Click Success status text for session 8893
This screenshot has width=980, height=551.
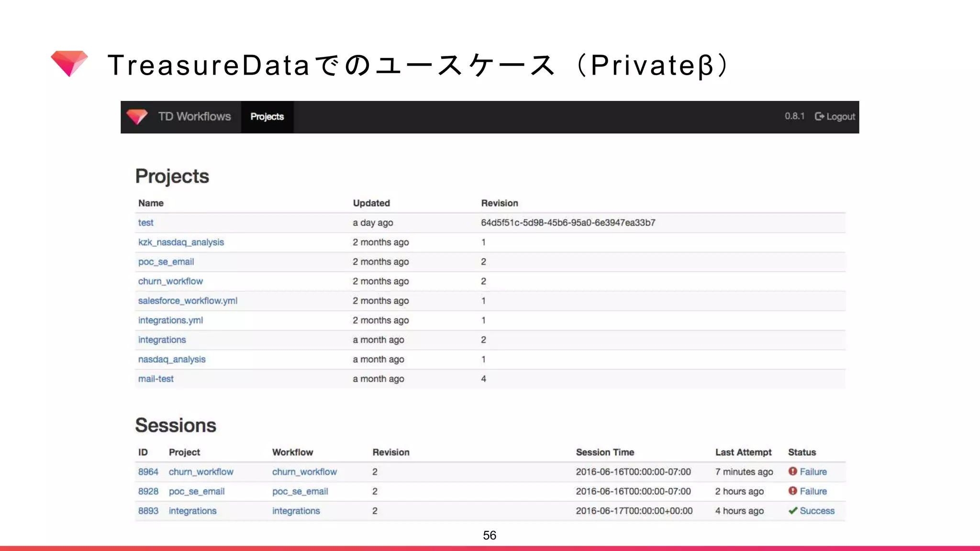pyautogui.click(x=817, y=511)
